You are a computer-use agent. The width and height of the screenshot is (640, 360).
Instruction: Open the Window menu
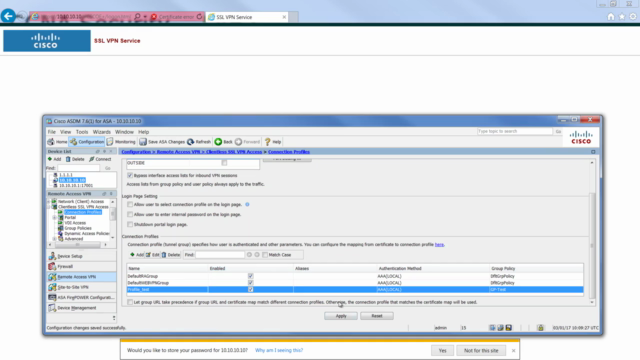click(124, 132)
